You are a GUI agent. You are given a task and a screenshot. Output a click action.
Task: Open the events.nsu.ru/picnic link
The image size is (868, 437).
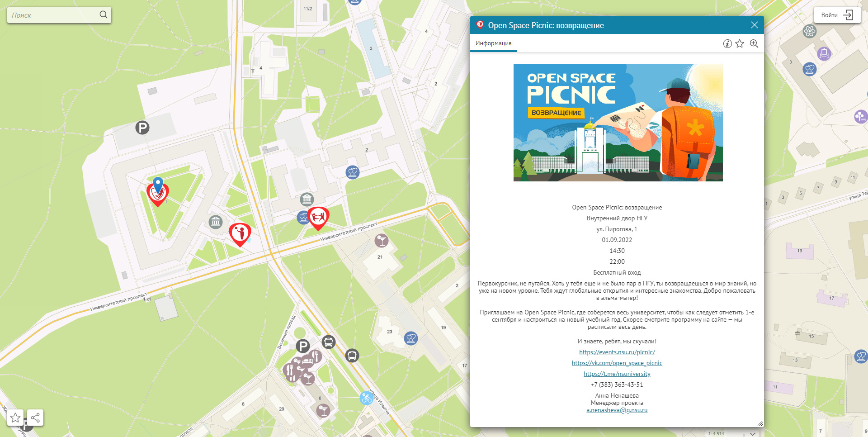click(617, 352)
